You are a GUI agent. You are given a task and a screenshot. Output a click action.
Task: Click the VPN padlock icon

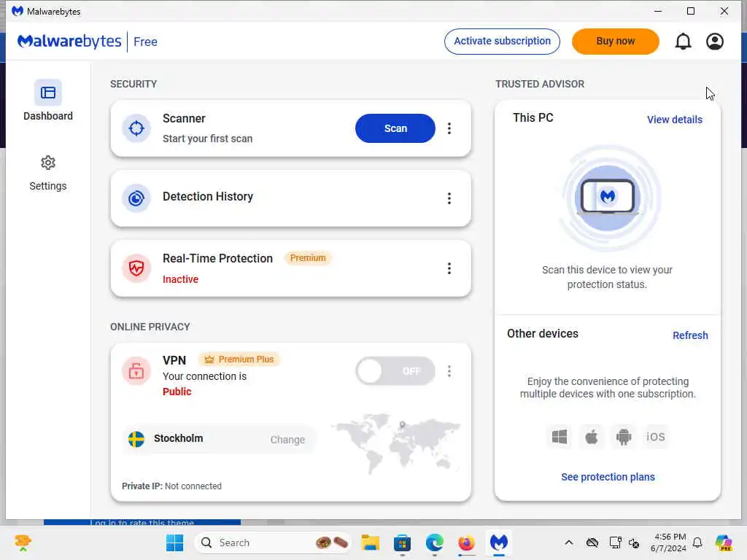pos(136,370)
